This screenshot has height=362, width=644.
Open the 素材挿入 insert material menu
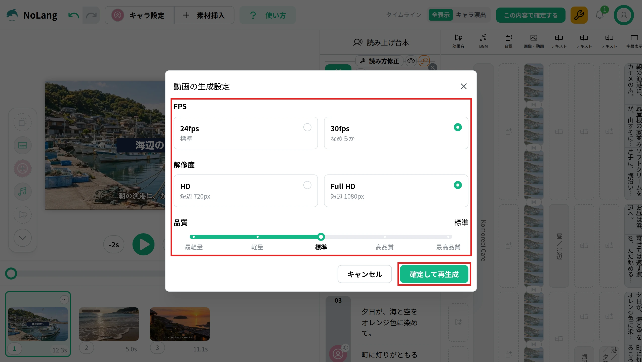[x=204, y=15]
